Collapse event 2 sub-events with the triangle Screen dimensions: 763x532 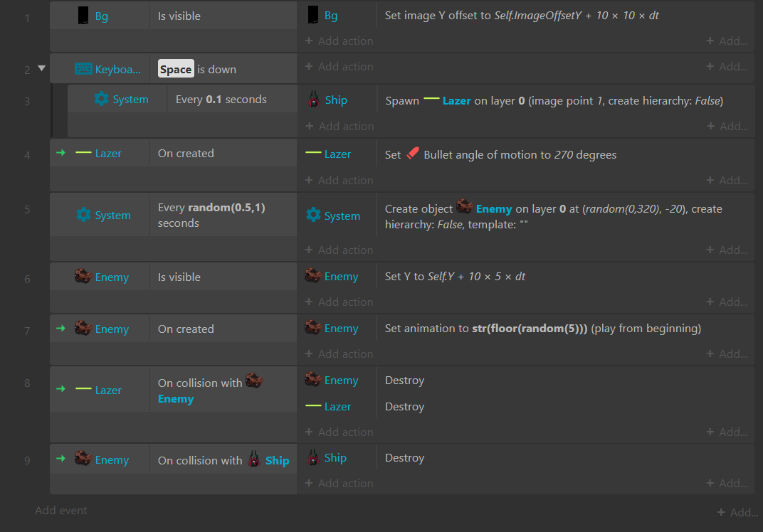(x=42, y=68)
